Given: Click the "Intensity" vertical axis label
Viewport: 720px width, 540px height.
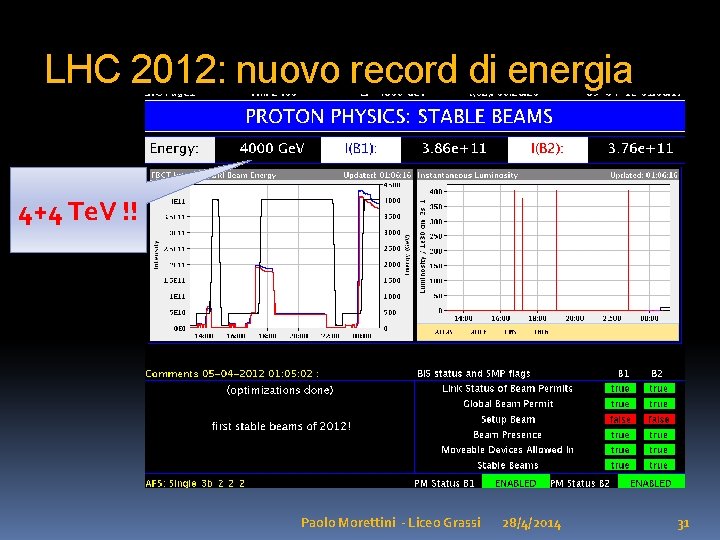Looking at the screenshot, I should coord(156,255).
